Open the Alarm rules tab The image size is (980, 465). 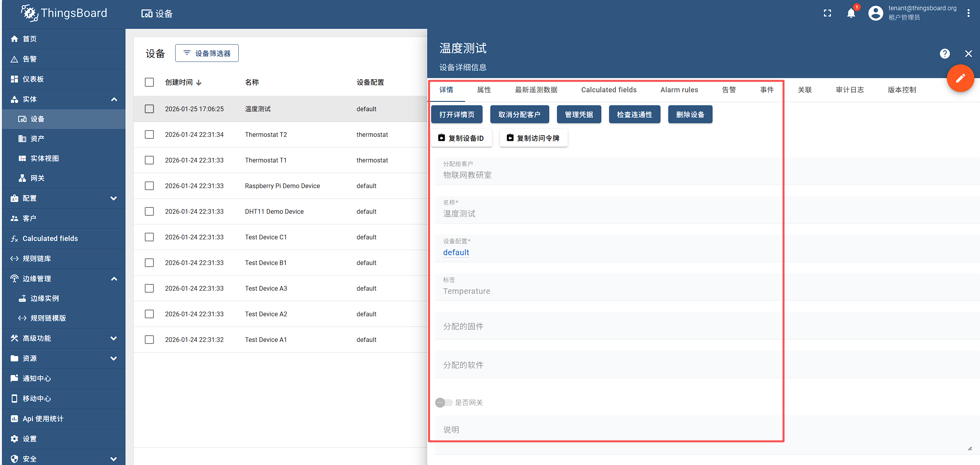click(x=679, y=90)
